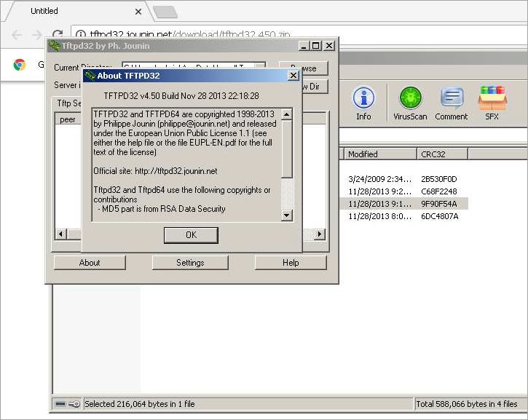This screenshot has height=420, width=528.
Task: Select the file row with CRC C68F2248
Action: point(403,191)
